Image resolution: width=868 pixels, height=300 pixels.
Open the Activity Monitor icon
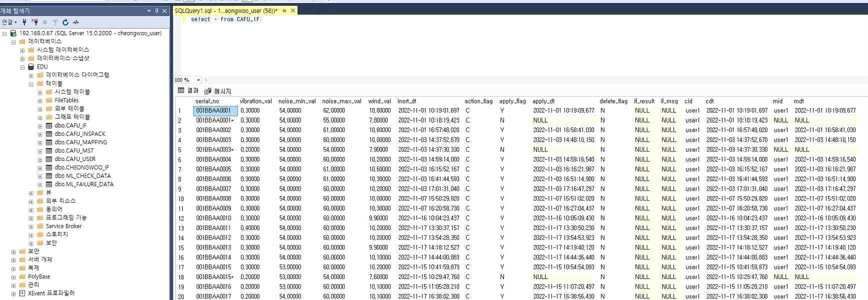click(x=75, y=22)
